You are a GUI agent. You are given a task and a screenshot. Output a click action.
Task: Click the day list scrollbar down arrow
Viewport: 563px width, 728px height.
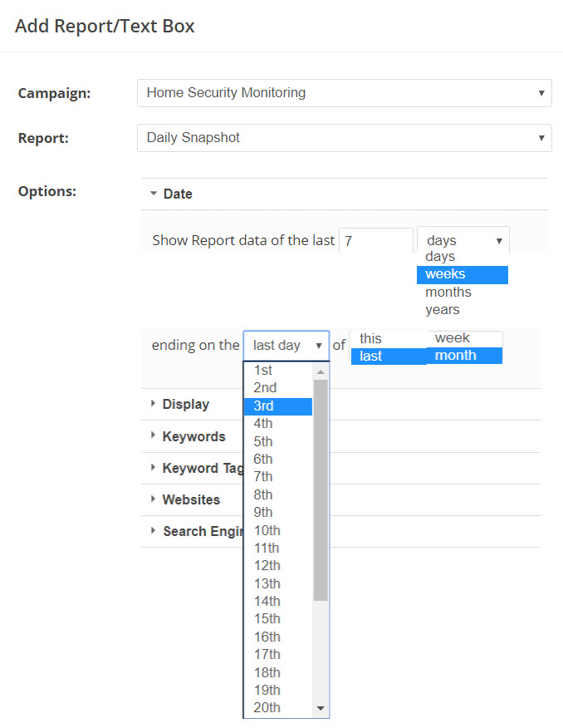pyautogui.click(x=321, y=708)
